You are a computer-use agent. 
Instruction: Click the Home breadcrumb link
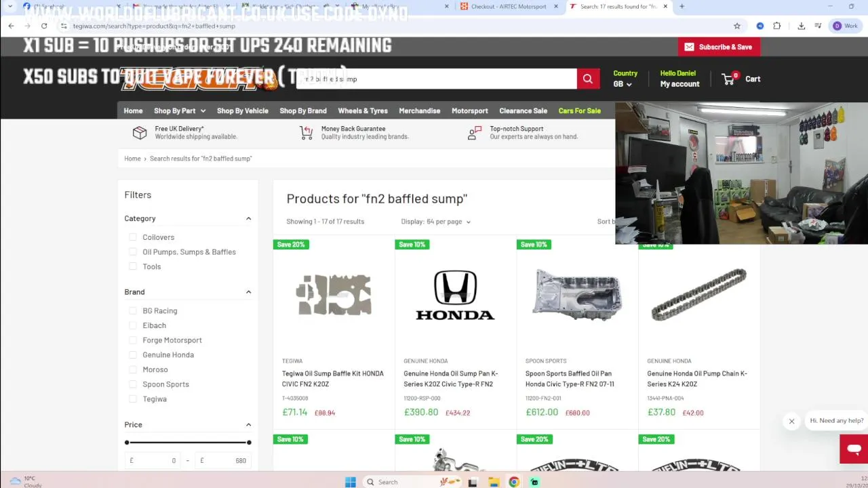(x=132, y=159)
